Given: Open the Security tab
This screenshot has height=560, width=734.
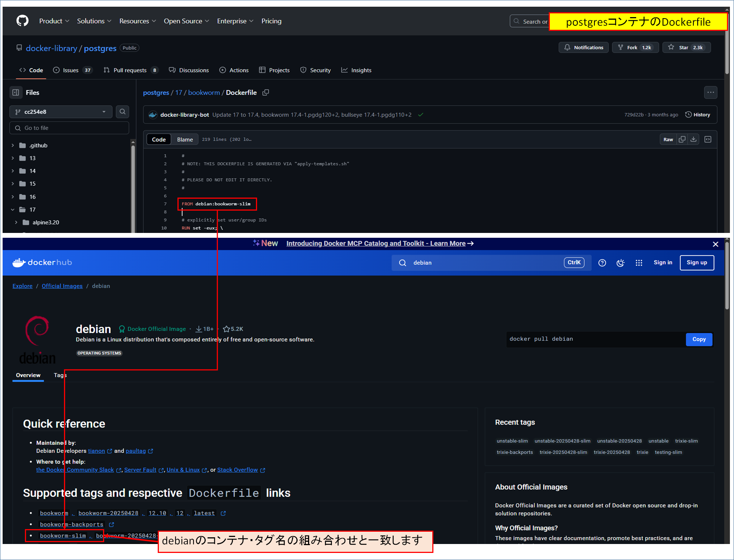Looking at the screenshot, I should click(315, 70).
